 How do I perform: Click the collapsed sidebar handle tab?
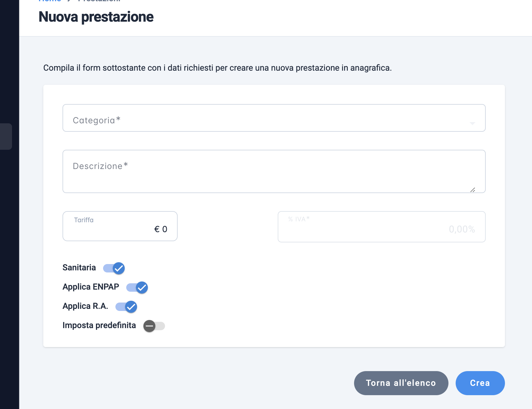coord(6,136)
